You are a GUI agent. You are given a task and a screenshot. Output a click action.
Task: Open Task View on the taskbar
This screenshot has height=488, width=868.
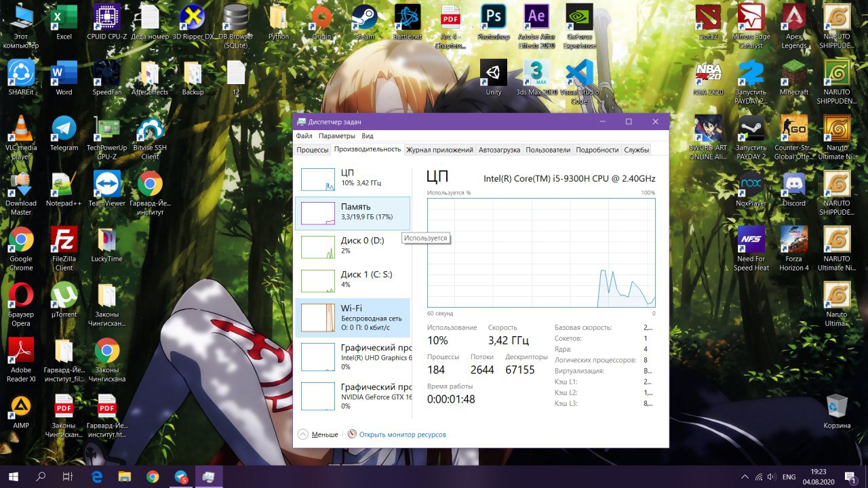click(67, 476)
